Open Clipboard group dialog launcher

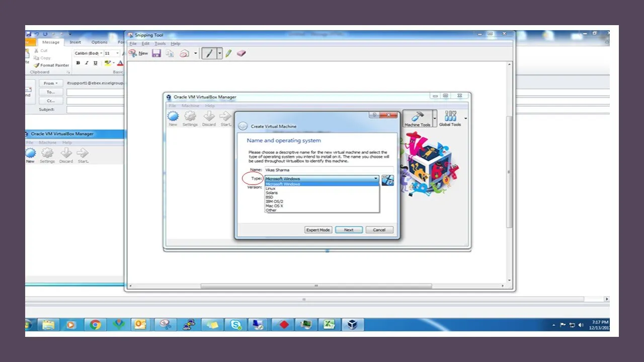69,72
